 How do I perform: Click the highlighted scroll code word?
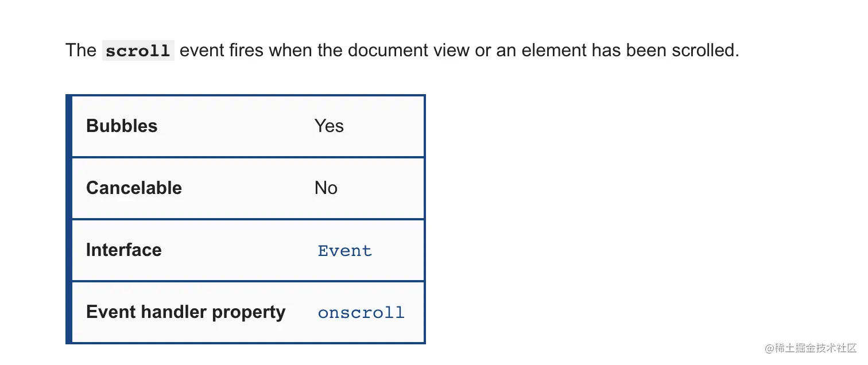138,51
